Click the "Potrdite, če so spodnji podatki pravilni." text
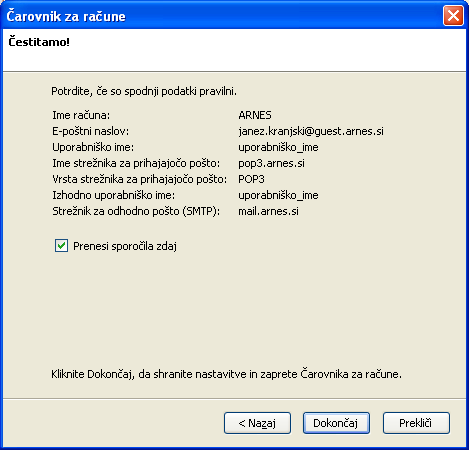469x450 pixels. click(x=144, y=91)
